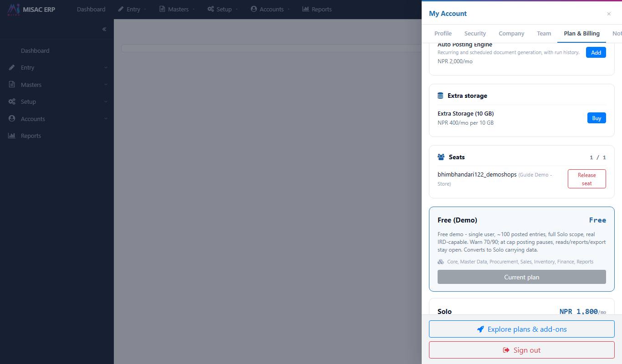
Task: Close the My Account panel
Action: [609, 14]
